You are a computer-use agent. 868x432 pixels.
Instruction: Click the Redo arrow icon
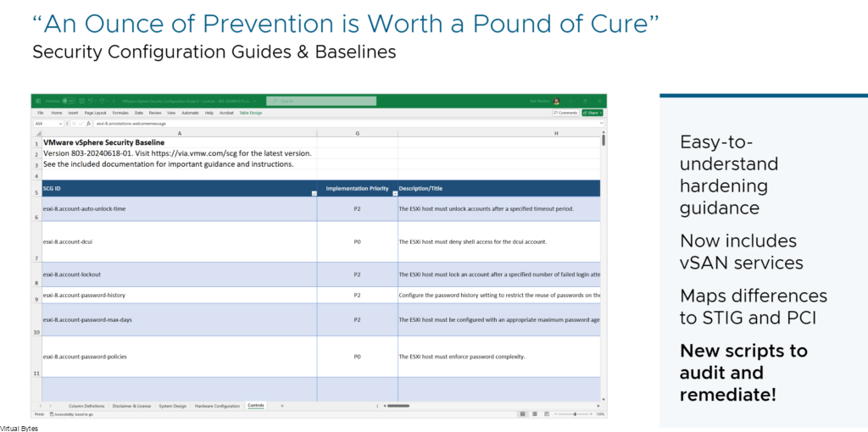coord(103,102)
